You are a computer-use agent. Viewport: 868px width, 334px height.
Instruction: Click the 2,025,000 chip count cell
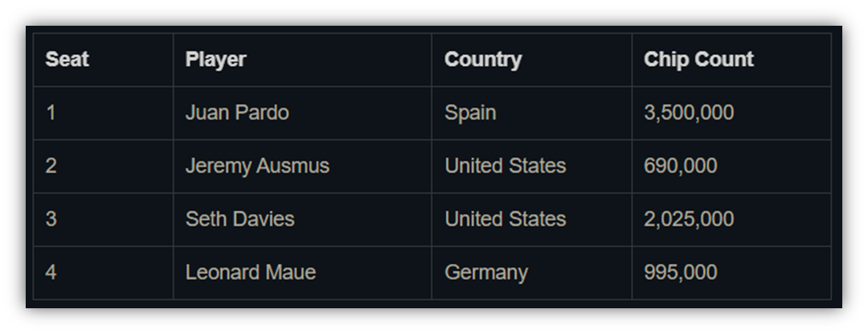coord(731,220)
